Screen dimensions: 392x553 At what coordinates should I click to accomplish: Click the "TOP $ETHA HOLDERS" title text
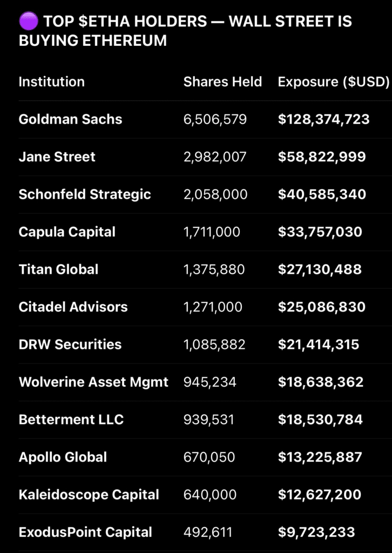[x=125, y=22]
